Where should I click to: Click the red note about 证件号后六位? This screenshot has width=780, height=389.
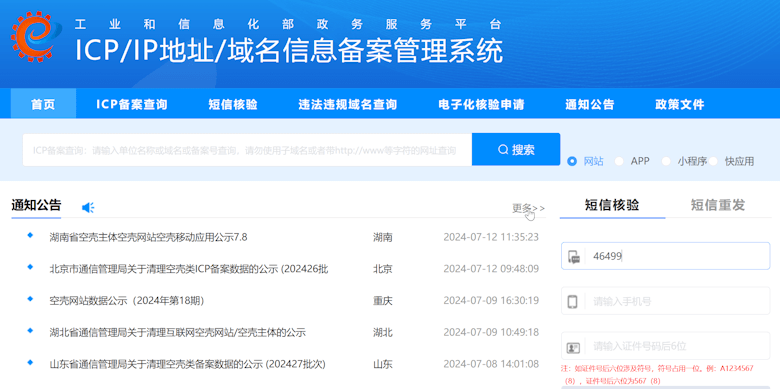tap(657, 375)
